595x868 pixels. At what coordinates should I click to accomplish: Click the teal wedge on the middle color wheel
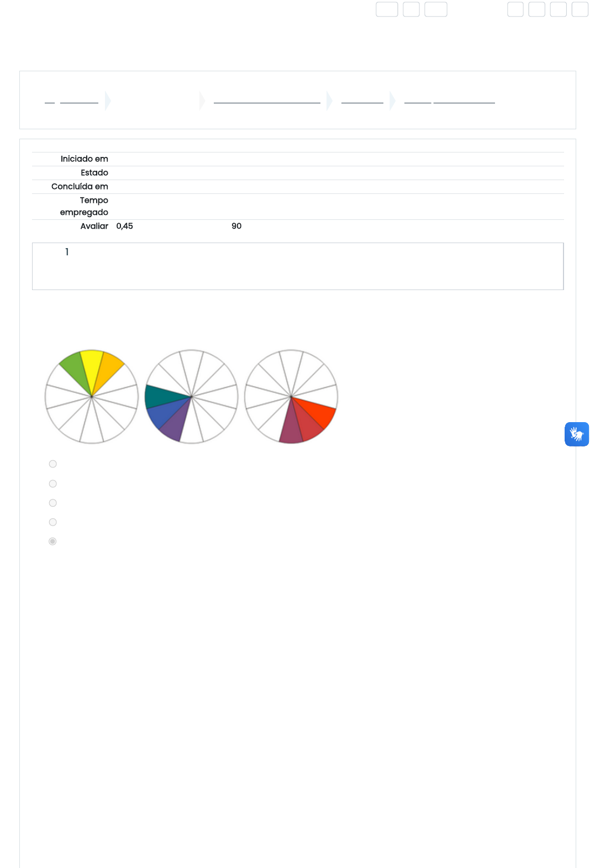pos(160,396)
